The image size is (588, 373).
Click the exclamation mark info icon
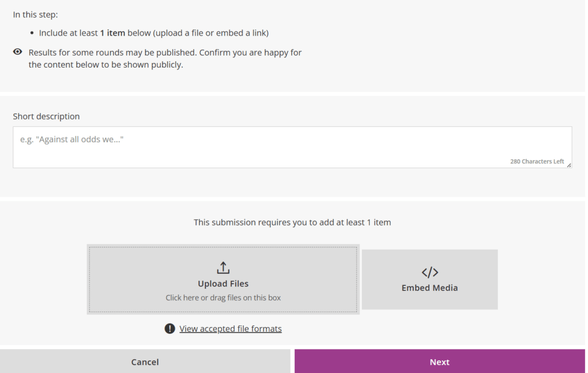click(169, 329)
